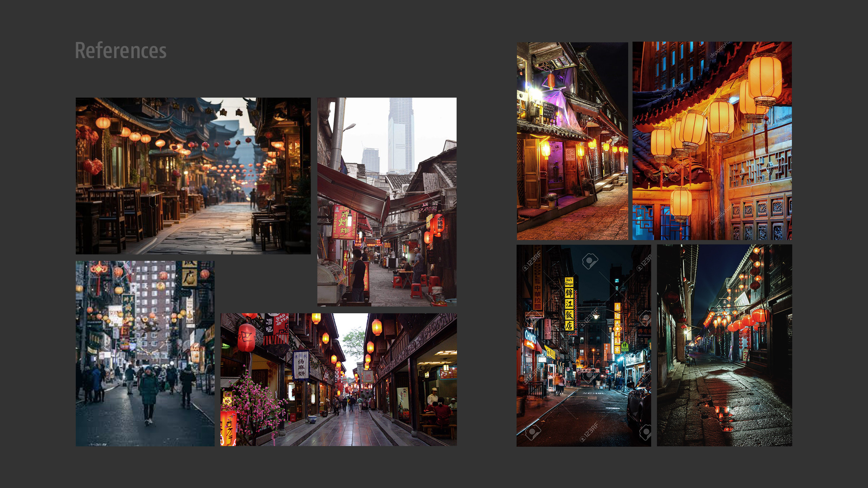Select the alley photo with the misty skyscraper
This screenshot has height=488, width=868.
click(387, 202)
